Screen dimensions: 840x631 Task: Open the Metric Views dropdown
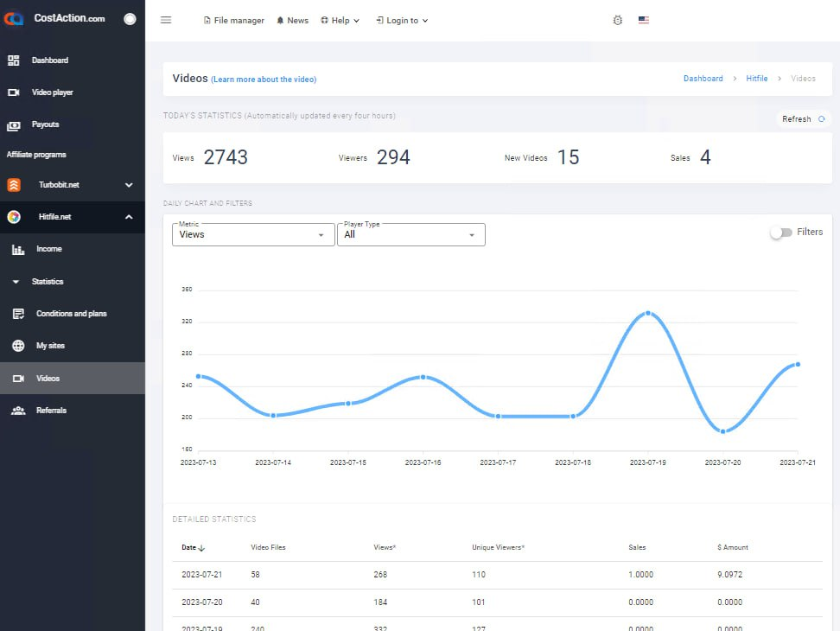coord(253,234)
